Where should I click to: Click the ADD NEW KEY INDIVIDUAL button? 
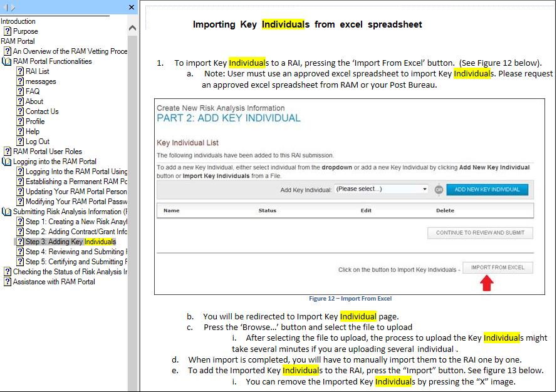click(487, 190)
